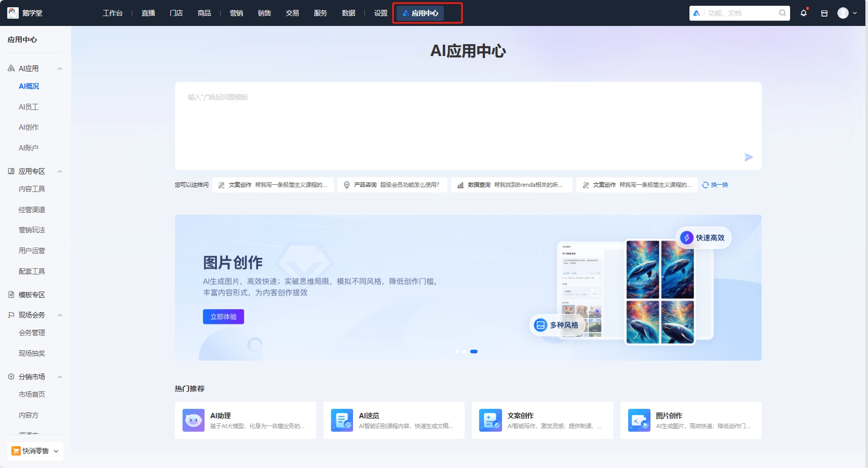Click the notification bell with red badge
Screen dimensions: 868x468
coord(804,13)
